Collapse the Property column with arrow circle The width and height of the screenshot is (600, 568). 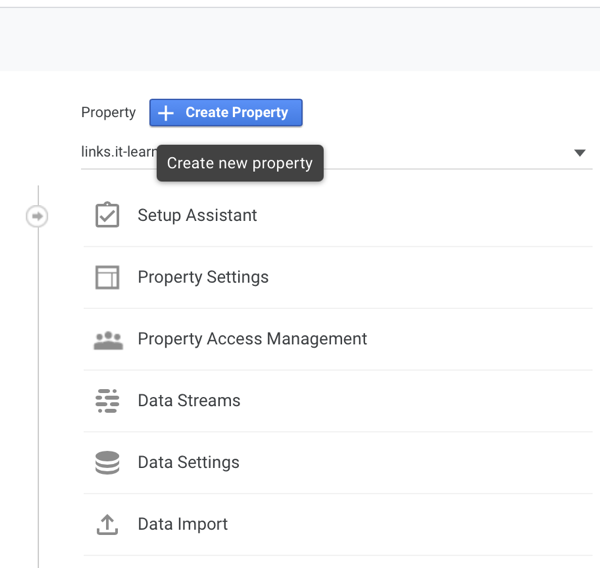(37, 216)
